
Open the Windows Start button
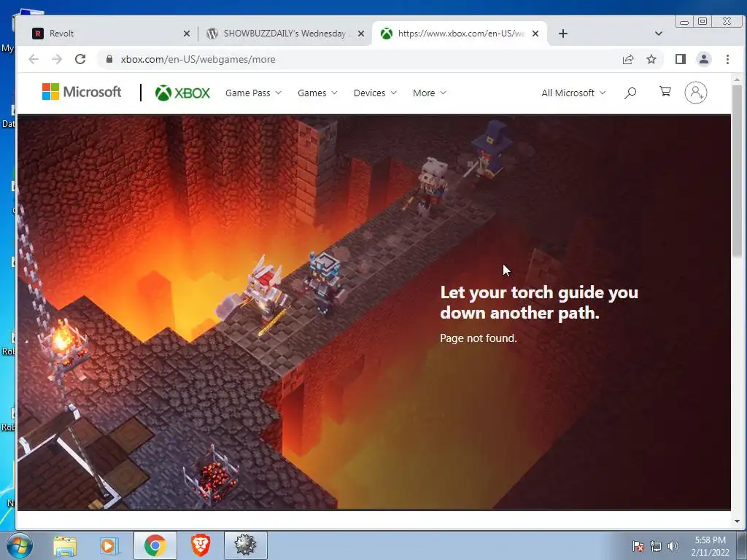tap(19, 545)
